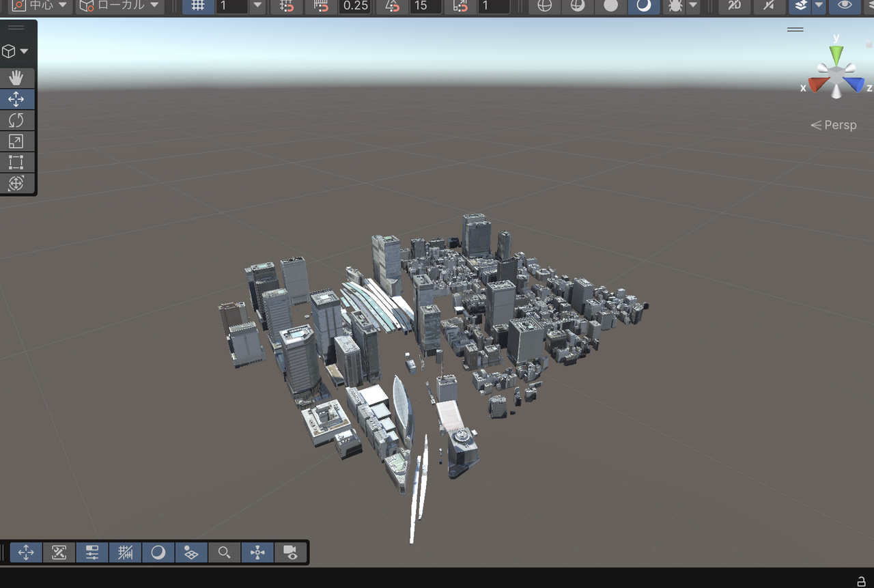Toggle the sliders settings overlay button
The image size is (874, 588).
92,552
